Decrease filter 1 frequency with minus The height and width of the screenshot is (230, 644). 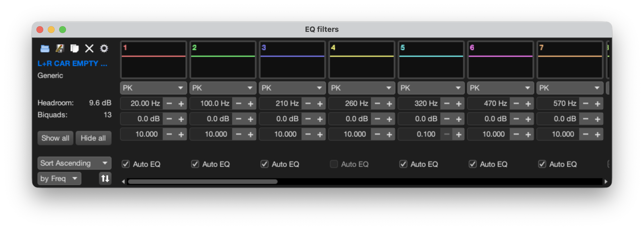(169, 104)
